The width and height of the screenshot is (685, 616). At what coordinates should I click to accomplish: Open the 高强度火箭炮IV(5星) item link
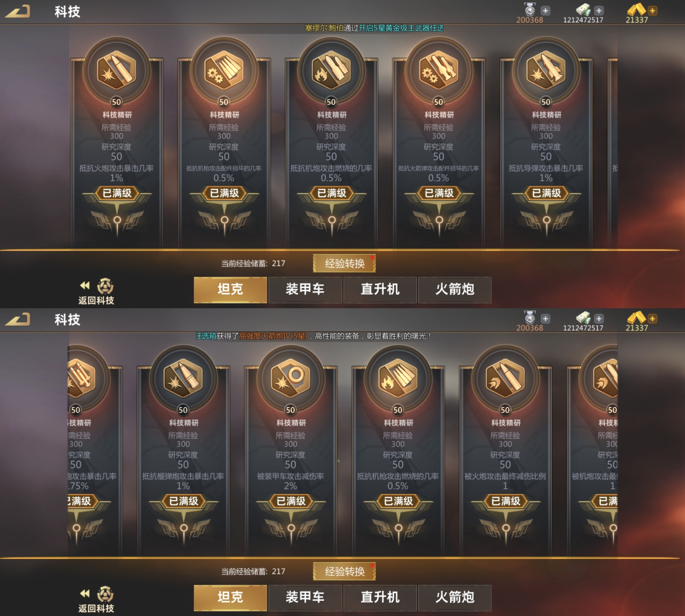point(273,336)
